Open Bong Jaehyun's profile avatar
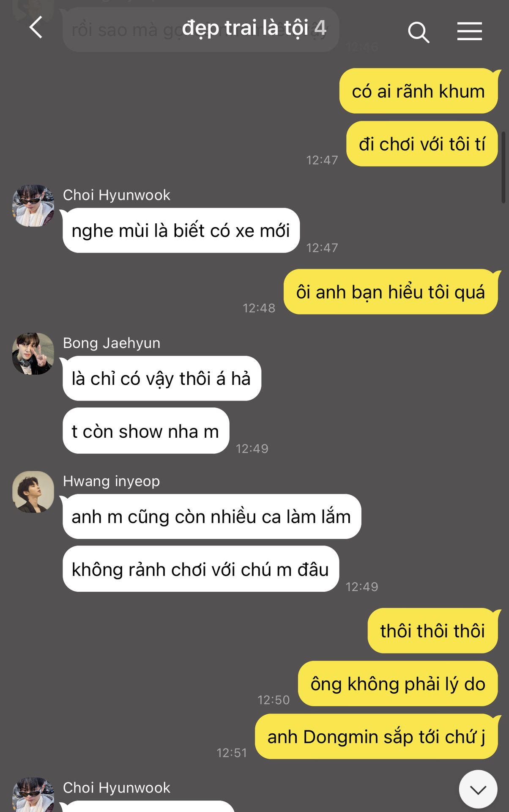509x812 pixels. coord(33,354)
